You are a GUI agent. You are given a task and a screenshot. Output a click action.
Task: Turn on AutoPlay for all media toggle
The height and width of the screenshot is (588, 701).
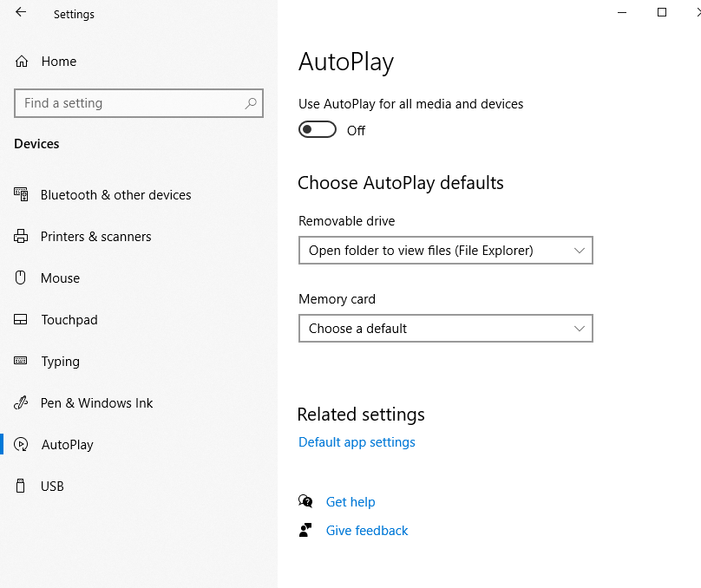pyautogui.click(x=318, y=129)
